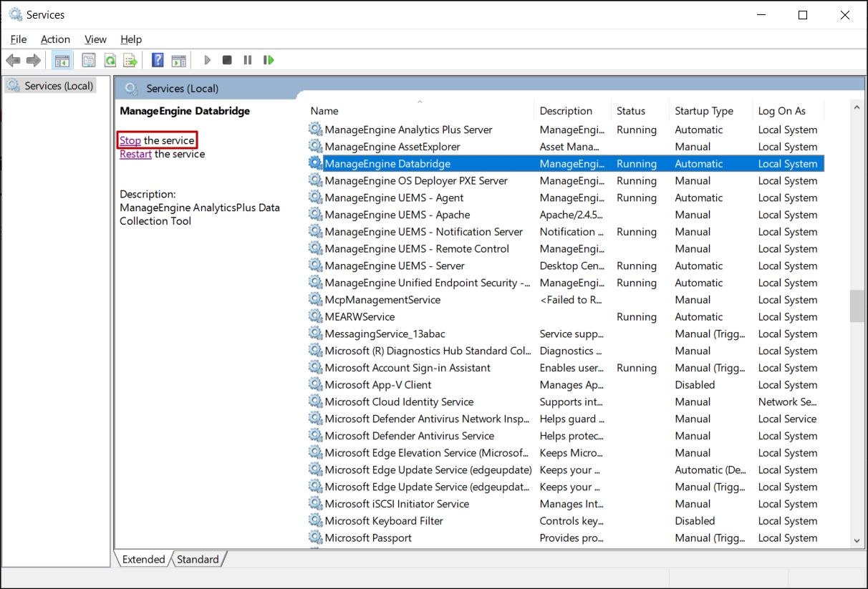Select Services (Local) in the console tree
The width and height of the screenshot is (868, 589).
[59, 86]
